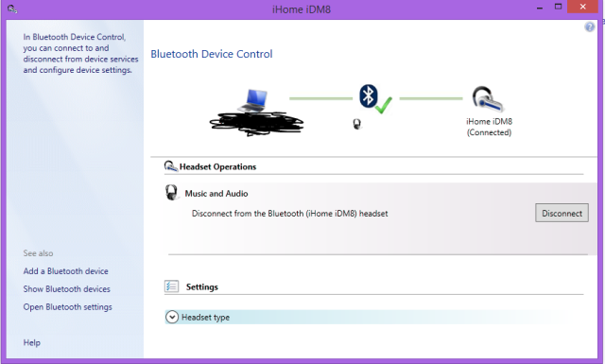Click the See also label
The width and height of the screenshot is (605, 364).
[38, 253]
